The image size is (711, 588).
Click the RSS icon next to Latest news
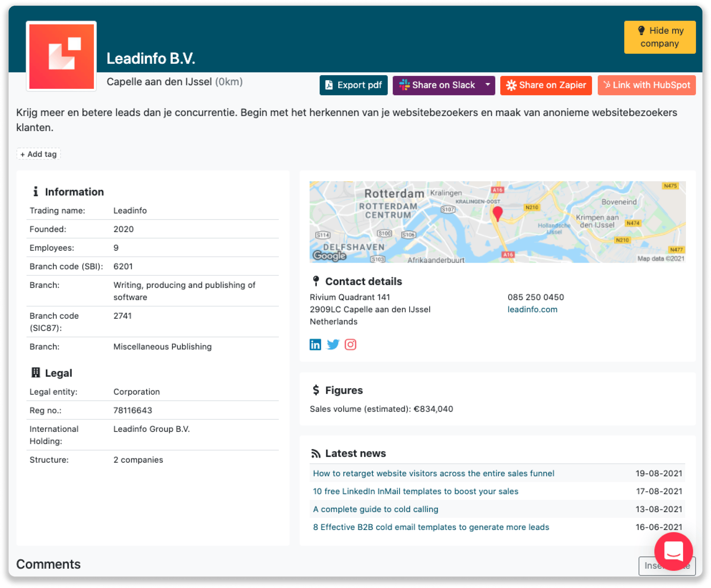[316, 453]
